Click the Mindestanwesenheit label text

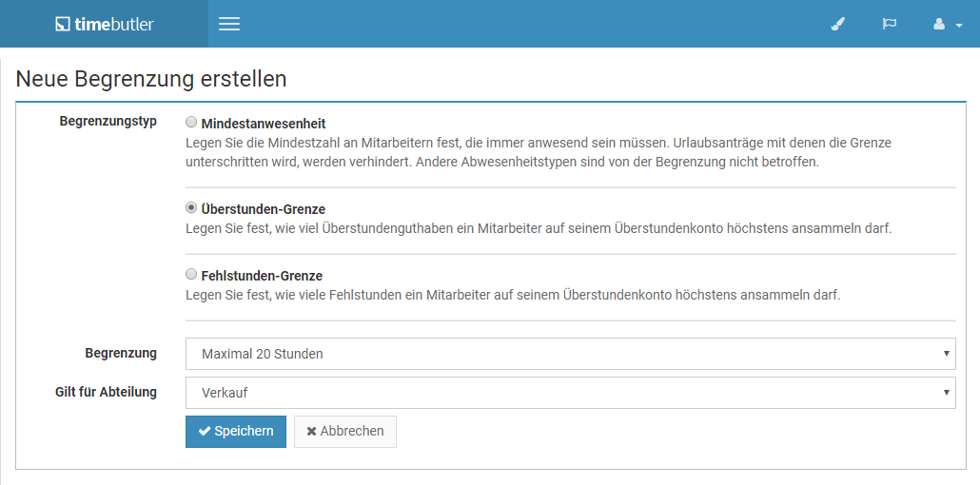pyautogui.click(x=264, y=124)
